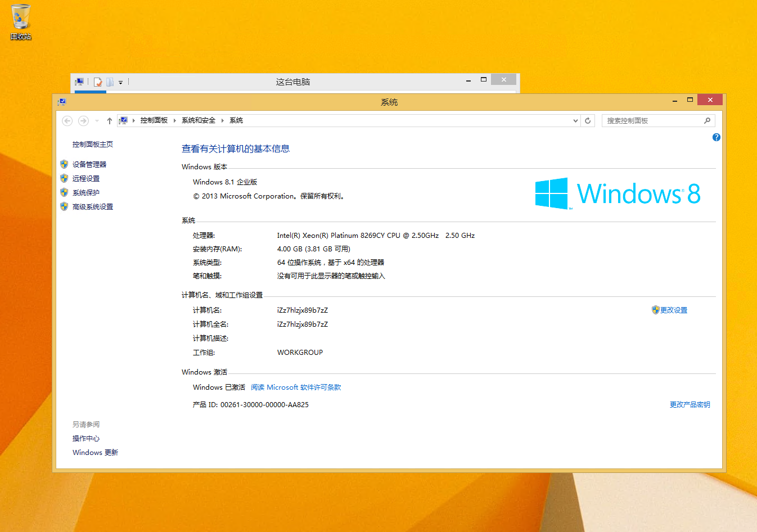Click the Windows 8 logo
This screenshot has width=757, height=532.
(x=618, y=193)
